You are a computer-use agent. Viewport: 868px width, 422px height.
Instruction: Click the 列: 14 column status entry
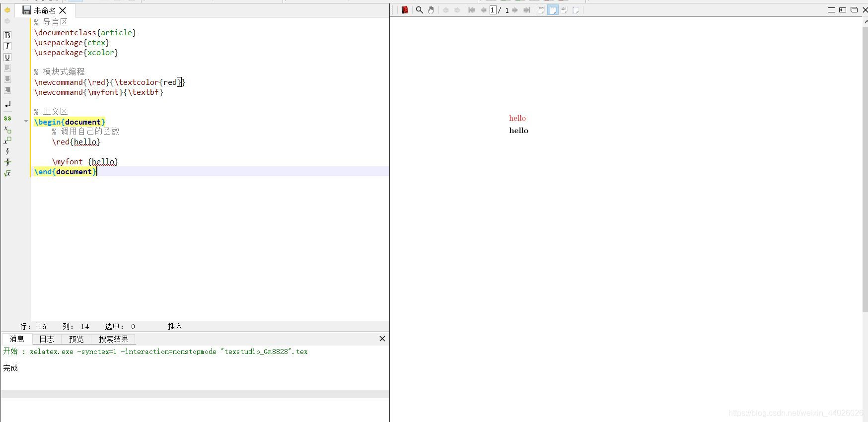(76, 326)
